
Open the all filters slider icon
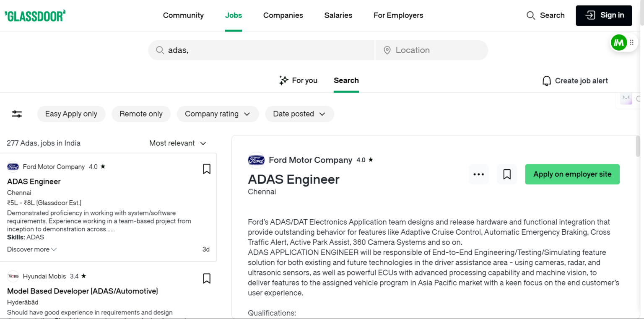click(x=17, y=114)
